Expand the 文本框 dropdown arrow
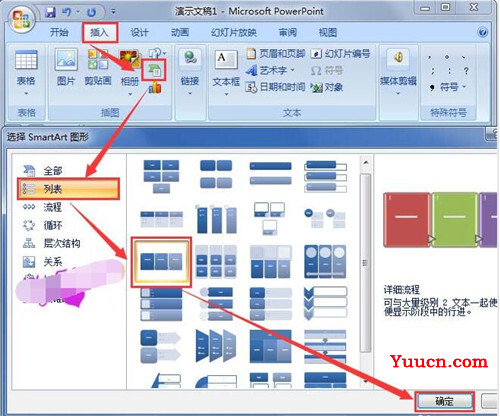 [x=226, y=94]
